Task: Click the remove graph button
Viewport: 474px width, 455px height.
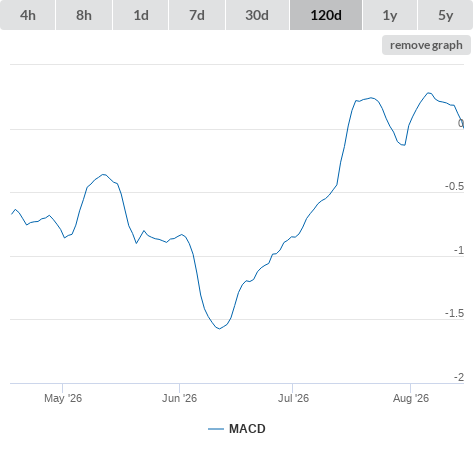Action: (x=426, y=45)
